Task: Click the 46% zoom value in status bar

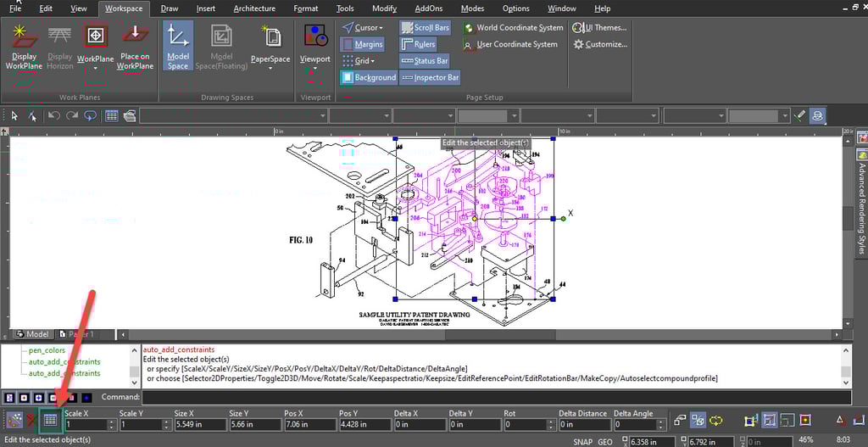Action: [x=807, y=440]
